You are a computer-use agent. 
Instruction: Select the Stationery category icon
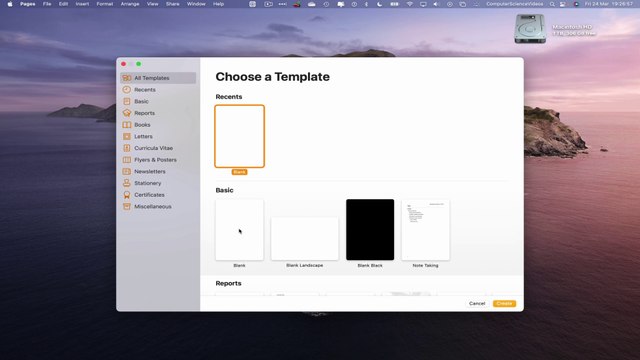pos(127,183)
